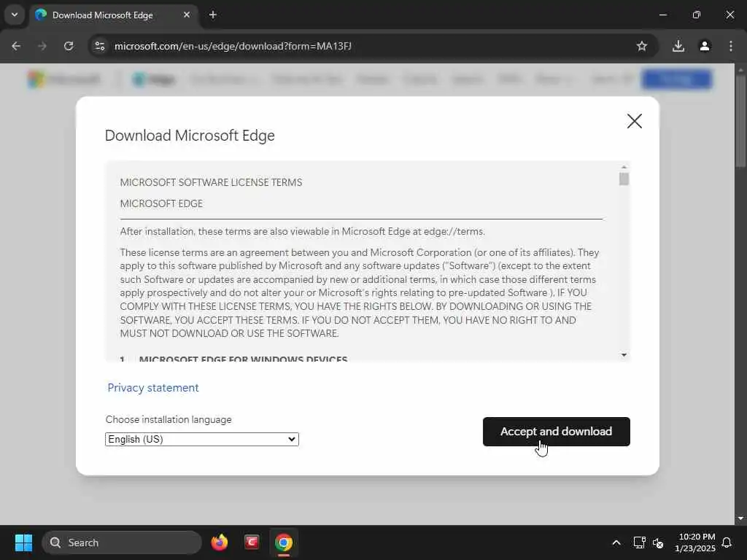Screen dimensions: 747x560
Task: Open the Chrome profile icon
Action: 705,46
